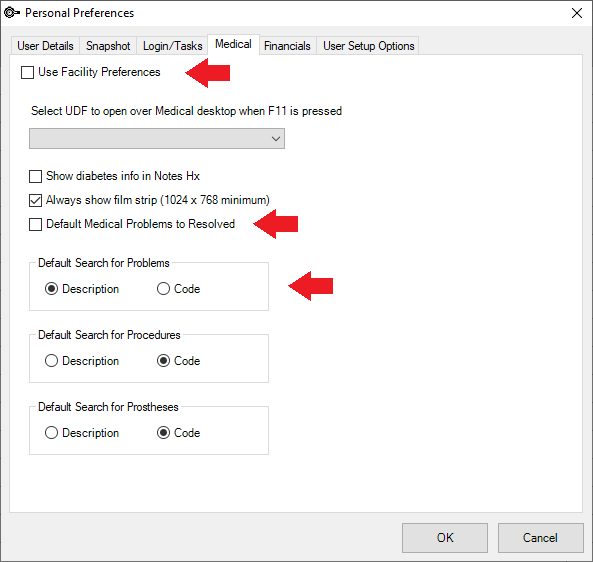
Task: Expand the F11 UDF selection dropdown
Action: [x=157, y=139]
